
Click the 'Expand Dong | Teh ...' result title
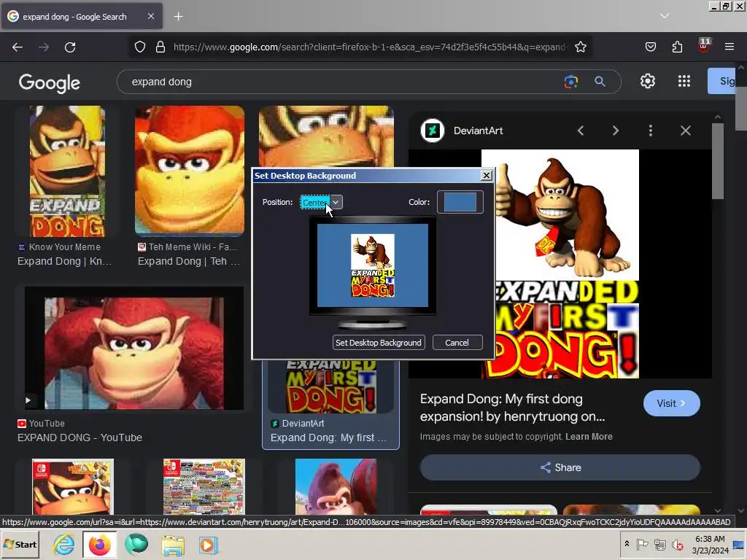(189, 262)
